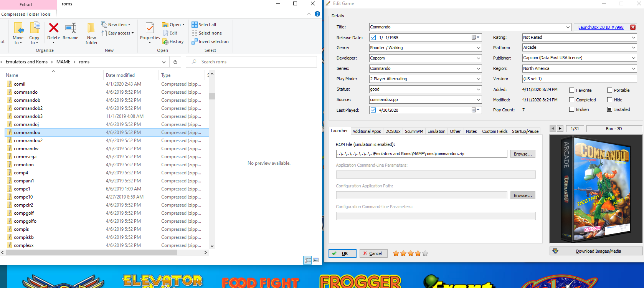The height and width of the screenshot is (288, 644).
Task: Check the Completed checkbox
Action: tap(571, 100)
